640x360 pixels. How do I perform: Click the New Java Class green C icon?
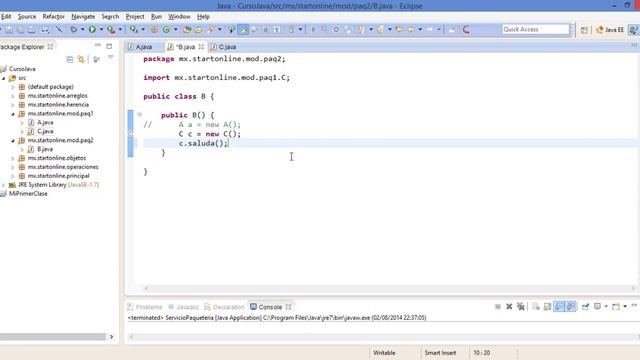click(166, 29)
